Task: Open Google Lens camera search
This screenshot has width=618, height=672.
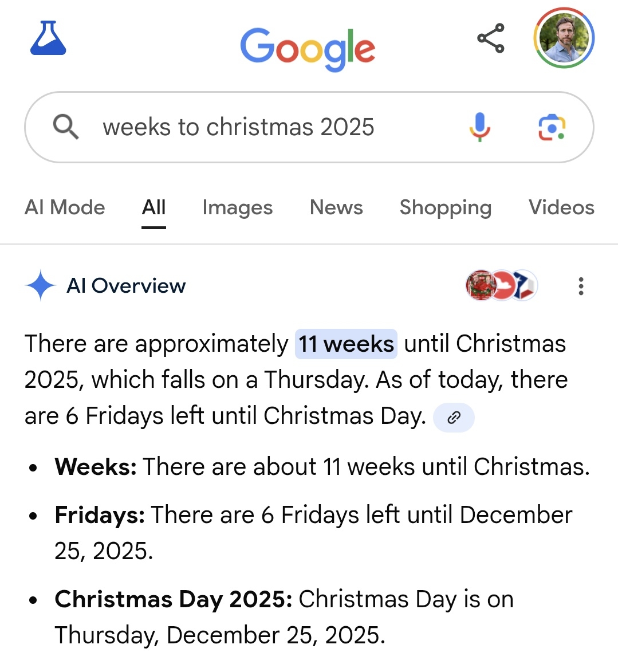Action: point(552,127)
